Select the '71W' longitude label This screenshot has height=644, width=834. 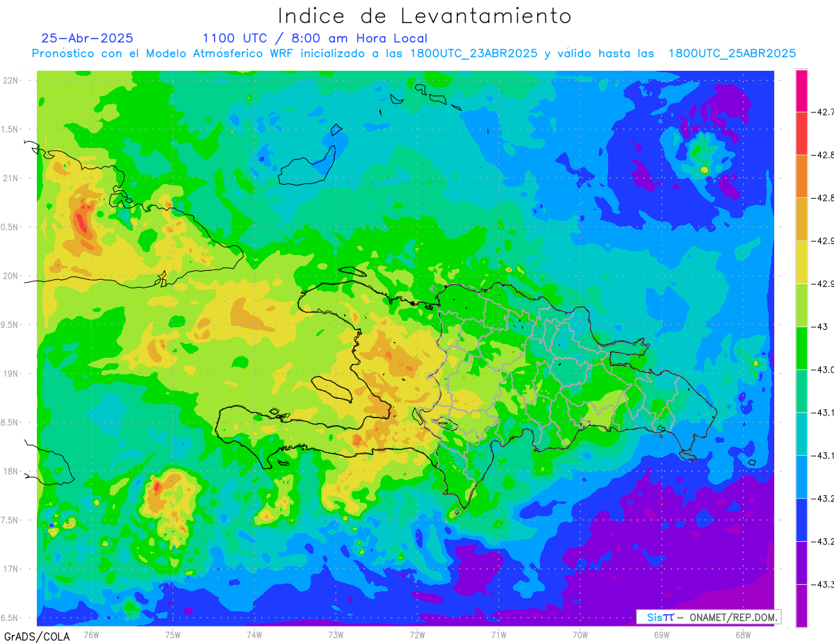(x=498, y=635)
